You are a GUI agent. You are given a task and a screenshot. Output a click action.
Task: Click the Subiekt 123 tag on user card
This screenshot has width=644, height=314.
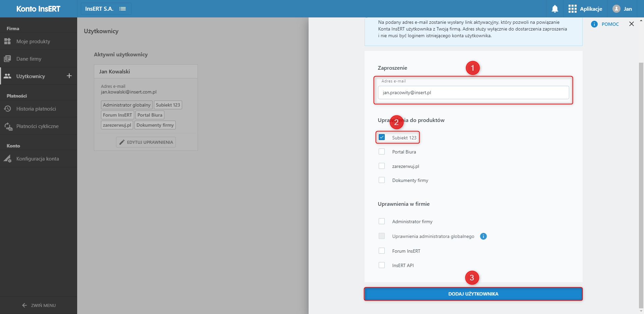(168, 105)
